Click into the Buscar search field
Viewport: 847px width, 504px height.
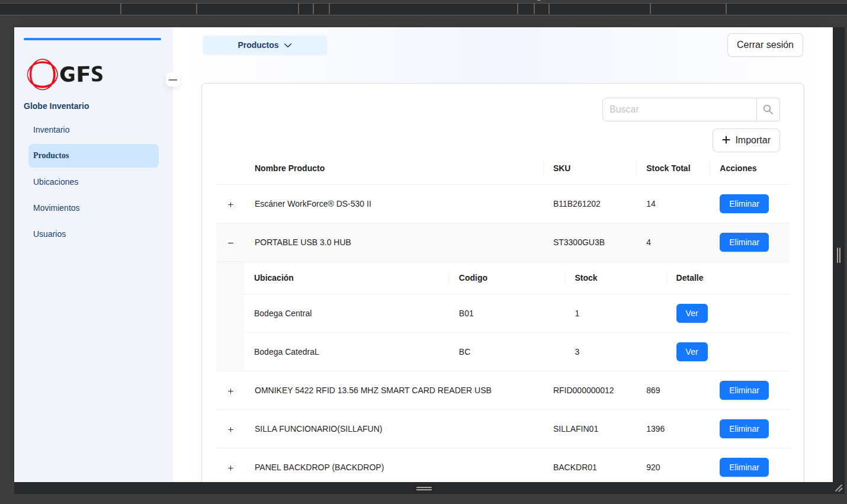[679, 110]
